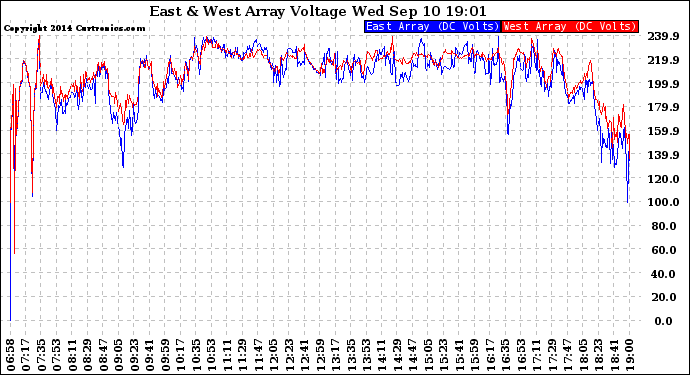The width and height of the screenshot is (690, 375).
Task: Click the 12:23 time axis label
Action: click(x=289, y=355)
